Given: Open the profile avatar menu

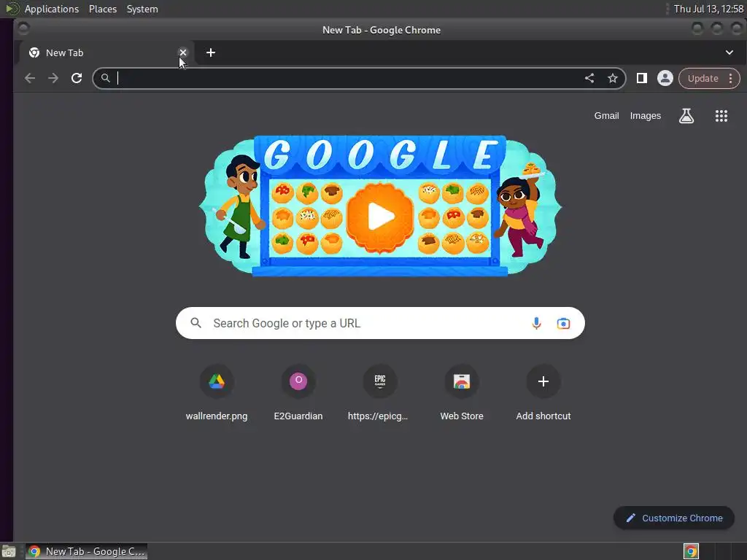Looking at the screenshot, I should tap(665, 78).
